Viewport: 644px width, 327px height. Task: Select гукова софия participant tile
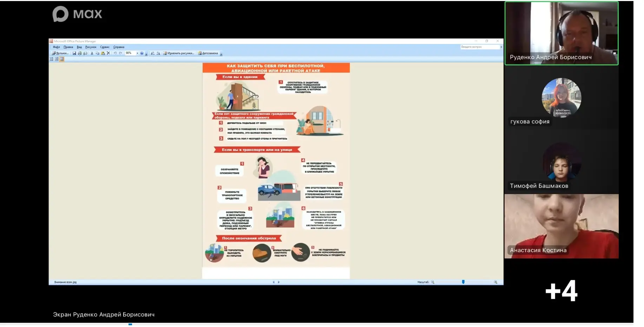pyautogui.click(x=561, y=97)
